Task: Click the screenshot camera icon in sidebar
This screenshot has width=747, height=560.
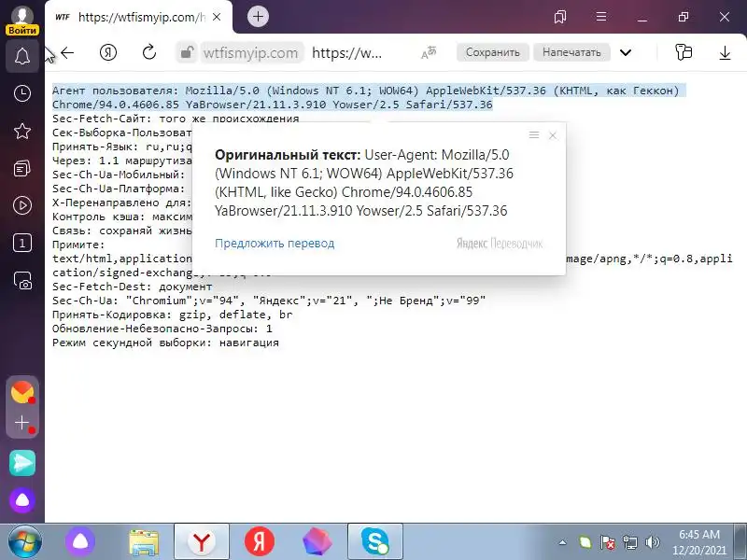Action: point(22,281)
